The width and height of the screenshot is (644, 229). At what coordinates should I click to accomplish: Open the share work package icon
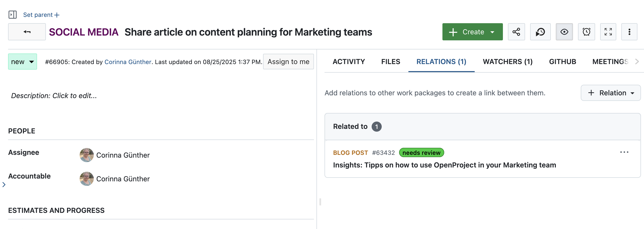[516, 32]
